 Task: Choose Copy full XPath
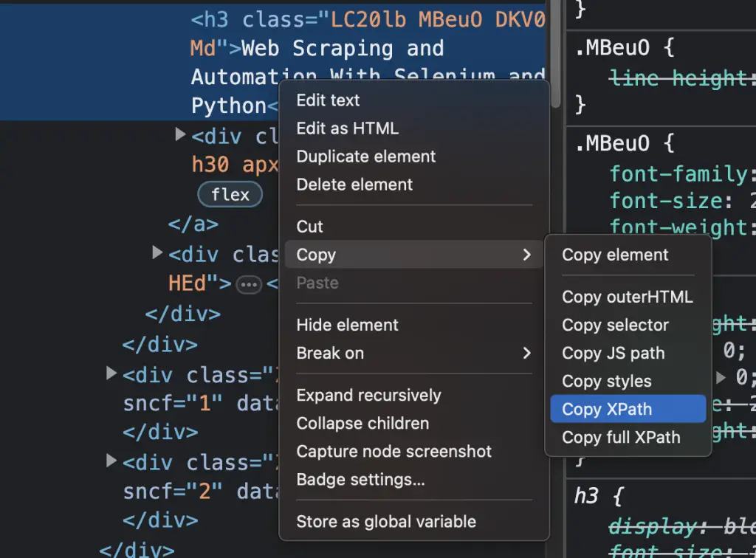621,437
